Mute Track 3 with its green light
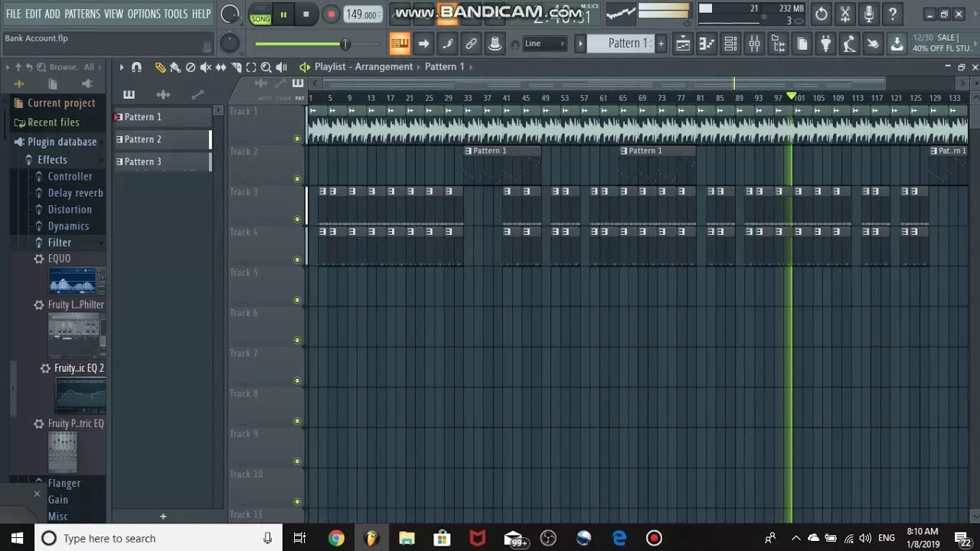 pyautogui.click(x=297, y=219)
